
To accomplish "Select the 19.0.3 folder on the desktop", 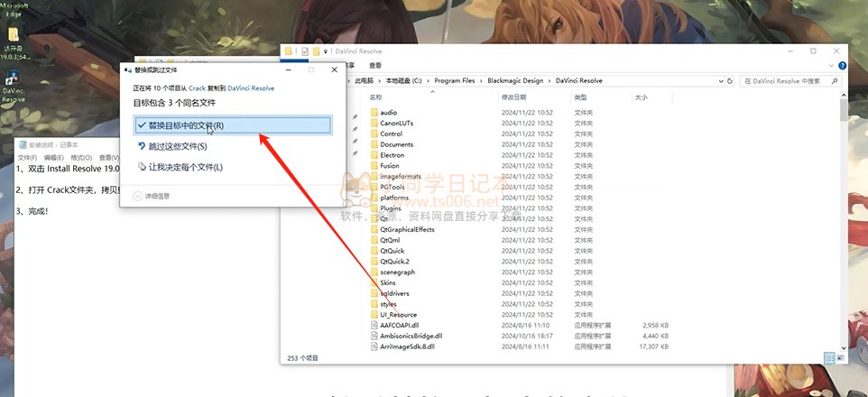I will click(x=13, y=42).
